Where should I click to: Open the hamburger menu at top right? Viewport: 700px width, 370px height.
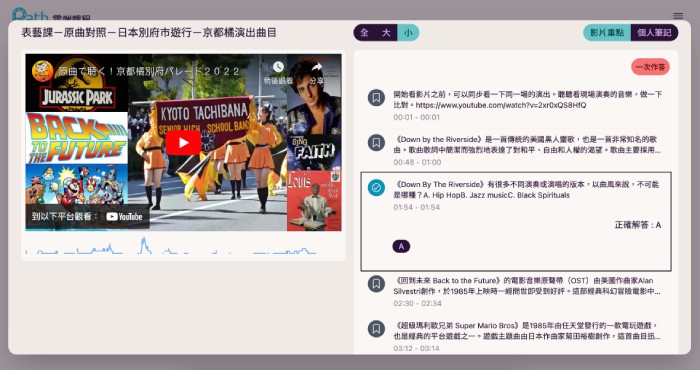[678, 16]
